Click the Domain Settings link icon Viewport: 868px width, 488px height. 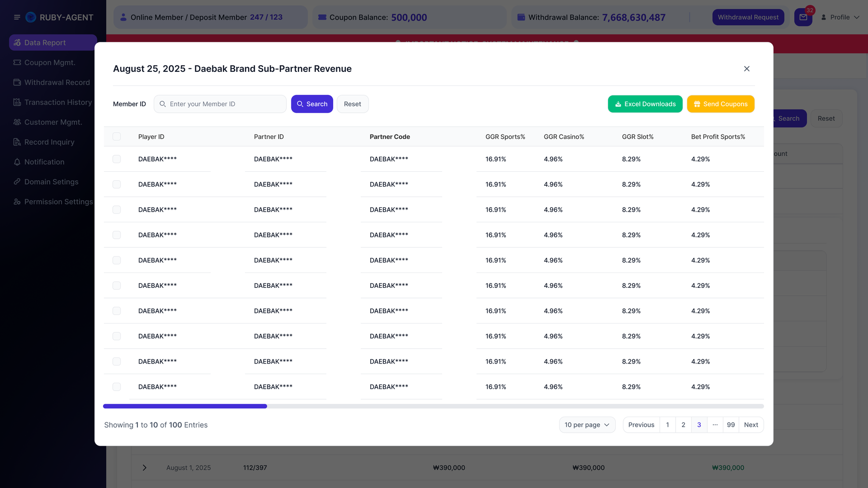(x=17, y=182)
